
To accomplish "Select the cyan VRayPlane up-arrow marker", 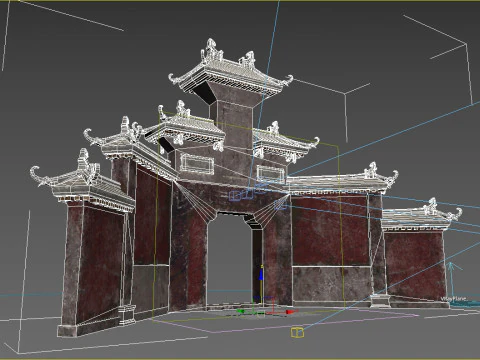I will pyautogui.click(x=451, y=280).
